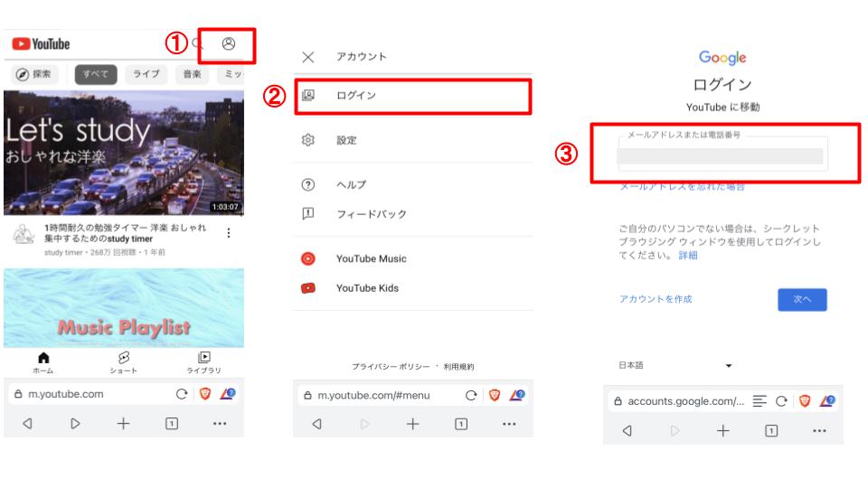Close the アカウント menu with X
This screenshot has height=488, width=868.
pos(308,57)
